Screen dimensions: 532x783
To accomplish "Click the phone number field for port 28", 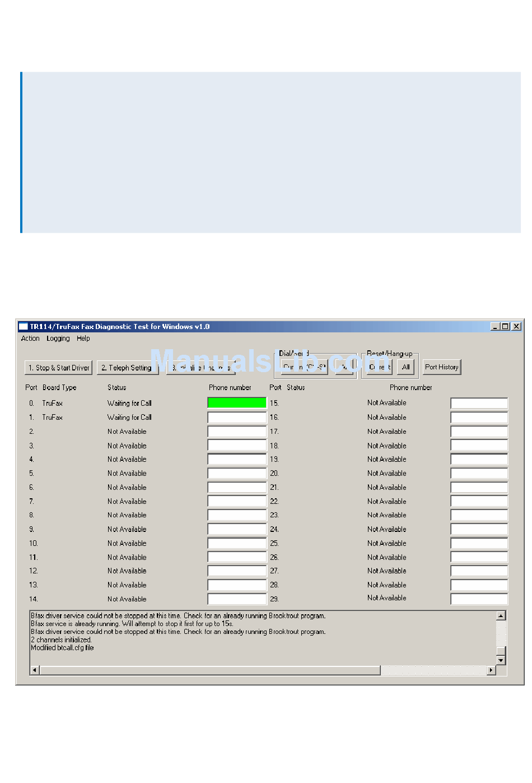I will click(x=479, y=585).
